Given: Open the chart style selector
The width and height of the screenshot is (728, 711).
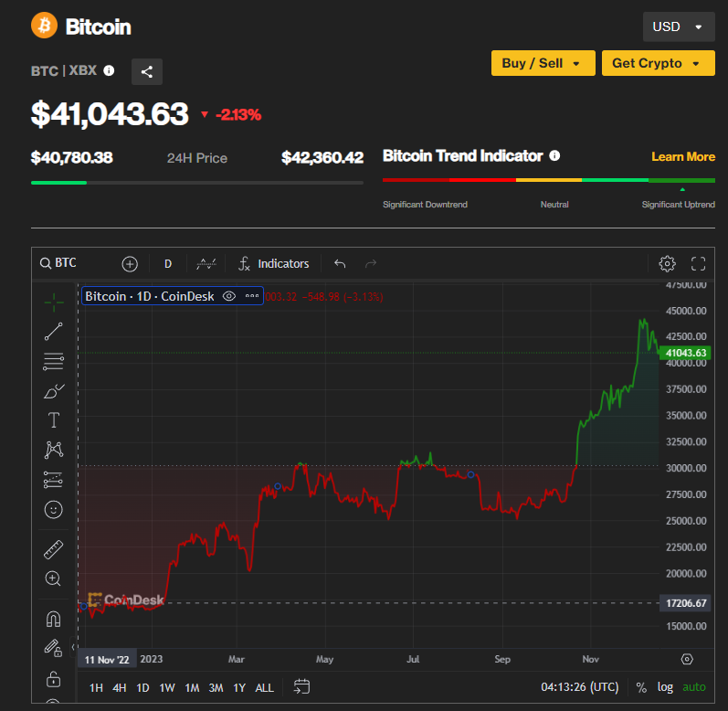Looking at the screenshot, I should (206, 264).
